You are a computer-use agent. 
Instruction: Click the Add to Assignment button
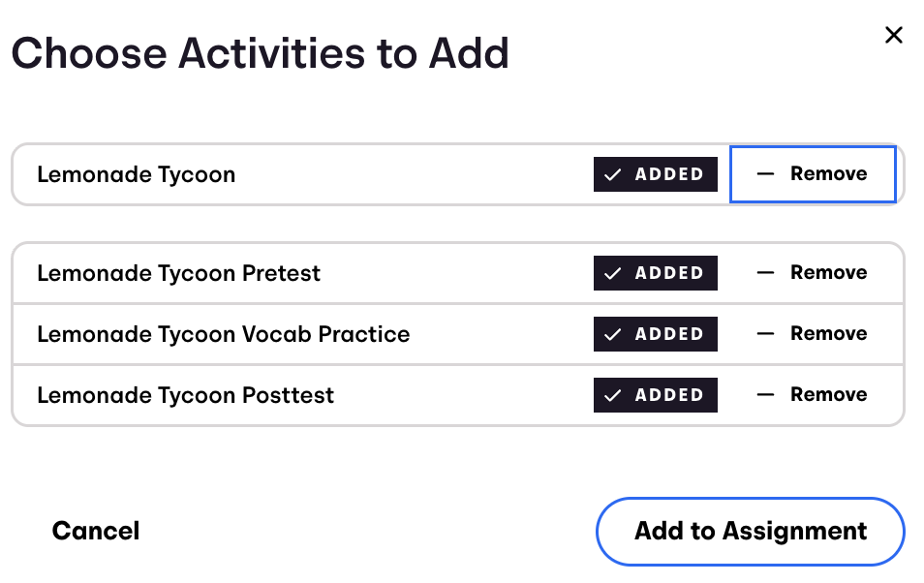click(750, 531)
